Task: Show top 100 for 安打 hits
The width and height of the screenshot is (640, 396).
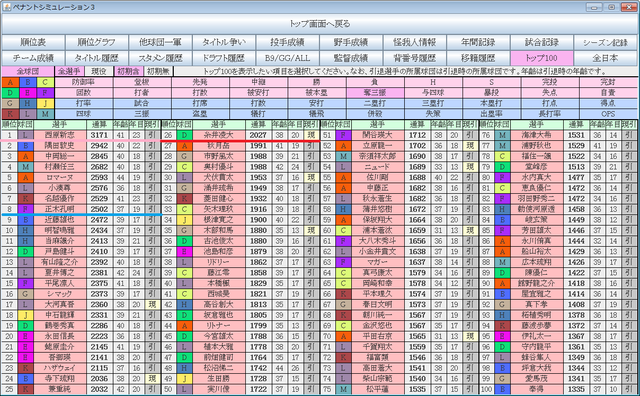Action: 317,103
